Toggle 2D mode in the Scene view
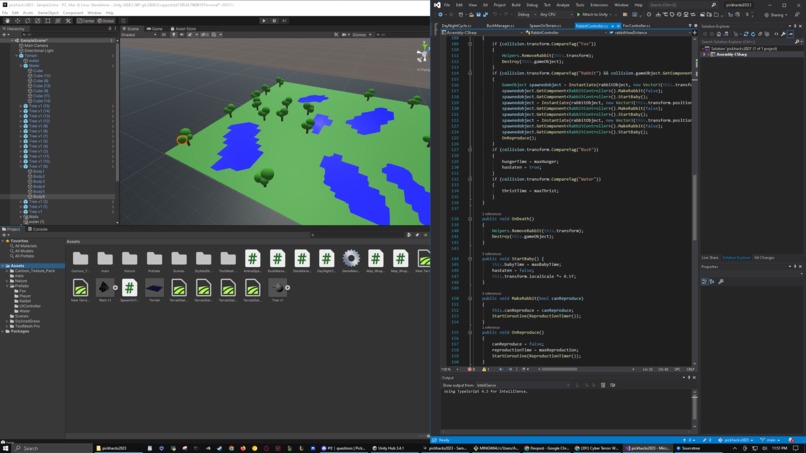The width and height of the screenshot is (806, 453). [164, 34]
